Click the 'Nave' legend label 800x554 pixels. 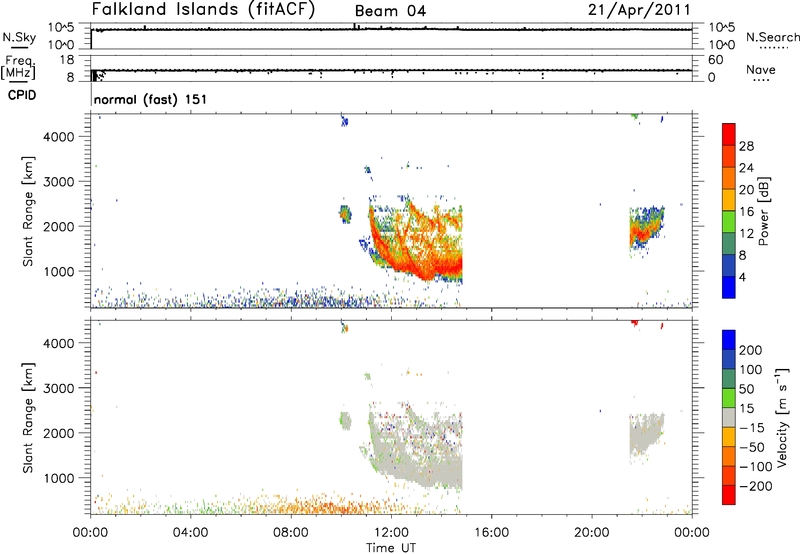point(760,69)
